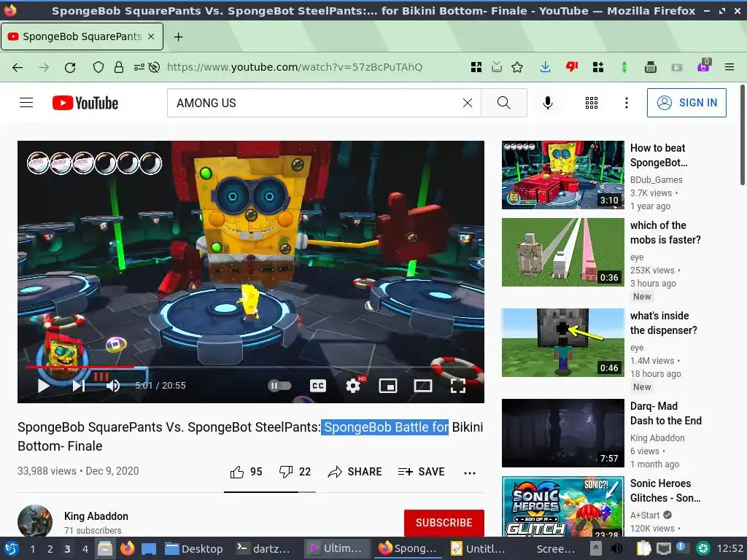Screen dimensions: 747x560
Task: Open the taskbar clipboard manager icon
Action: pos(643,548)
